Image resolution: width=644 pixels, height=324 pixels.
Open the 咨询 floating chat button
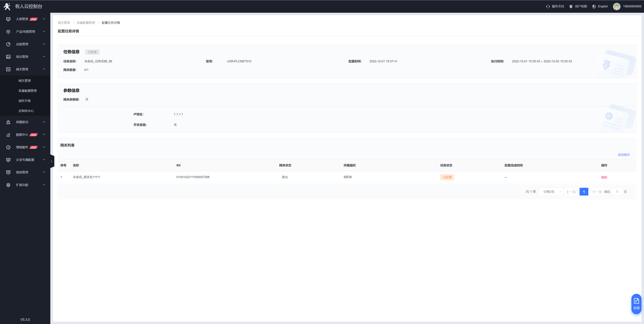pyautogui.click(x=636, y=304)
